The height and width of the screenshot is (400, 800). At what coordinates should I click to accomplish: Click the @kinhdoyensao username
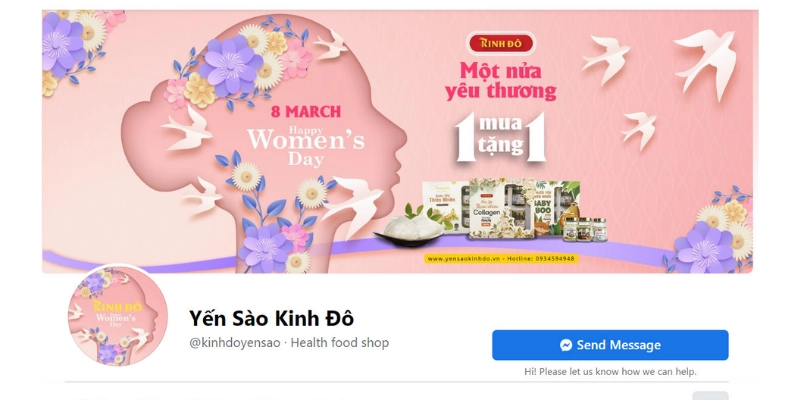coord(235,343)
